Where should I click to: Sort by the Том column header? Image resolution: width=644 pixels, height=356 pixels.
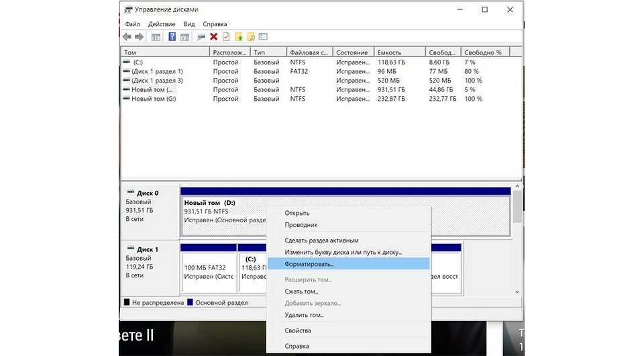point(165,52)
